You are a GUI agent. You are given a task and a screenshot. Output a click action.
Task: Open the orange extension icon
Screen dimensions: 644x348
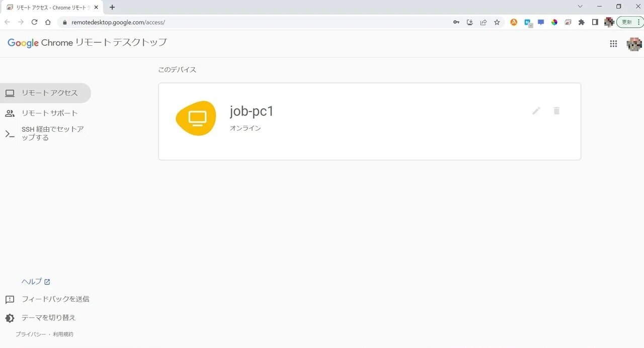pyautogui.click(x=514, y=22)
